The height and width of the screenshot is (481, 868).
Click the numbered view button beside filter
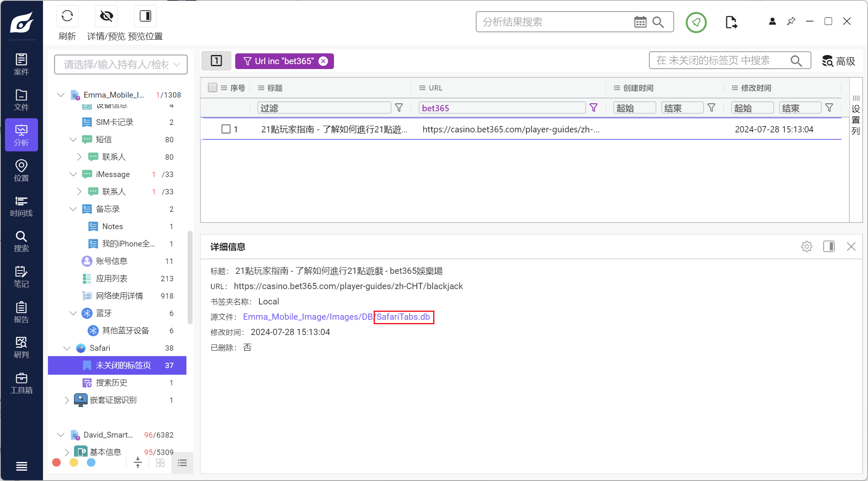click(216, 61)
